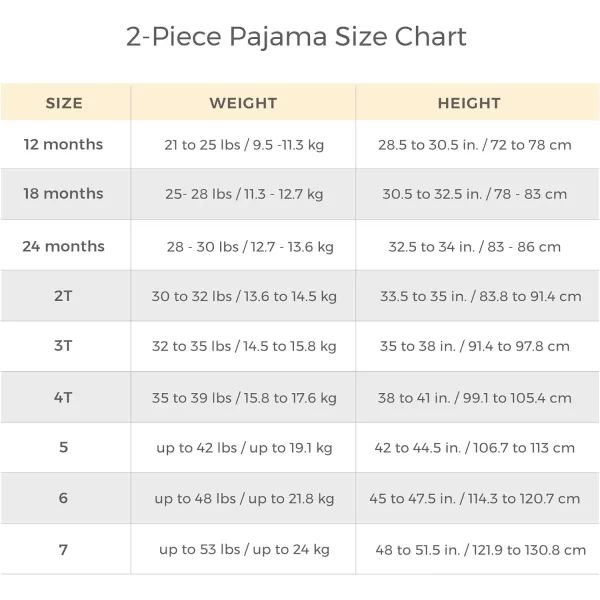Select the 24 months size label
The image size is (600, 600).
[63, 246]
